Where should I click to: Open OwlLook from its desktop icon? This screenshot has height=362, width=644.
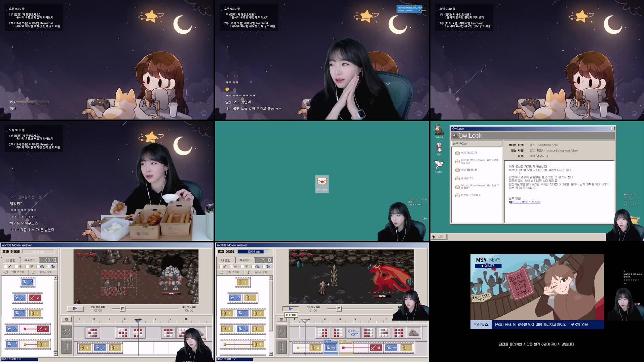pos(439,131)
